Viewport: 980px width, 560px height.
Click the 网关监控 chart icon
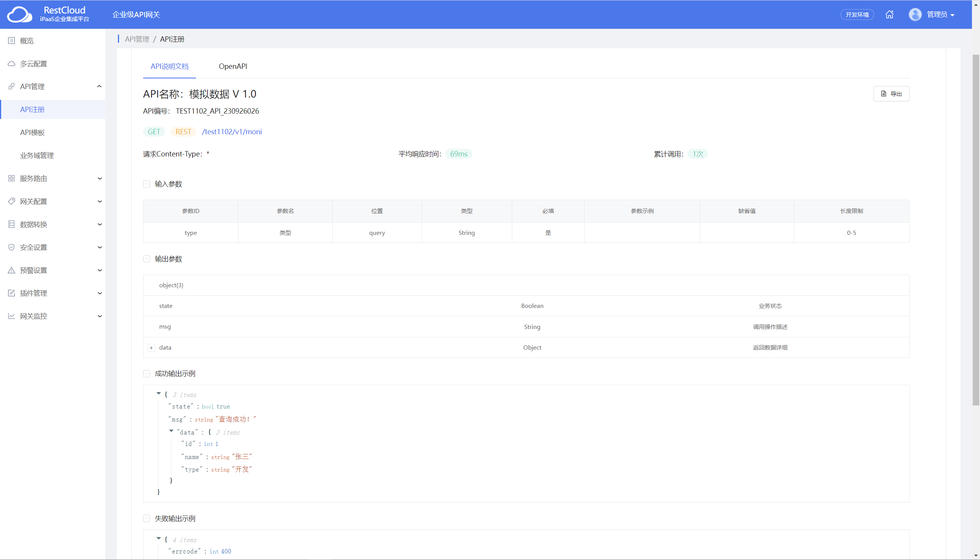(x=11, y=316)
